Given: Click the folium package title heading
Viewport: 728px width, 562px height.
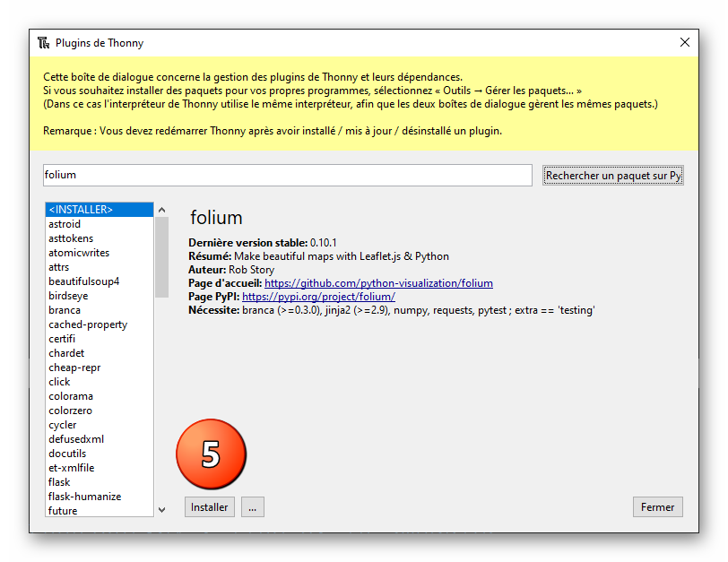Looking at the screenshot, I should pyautogui.click(x=216, y=218).
